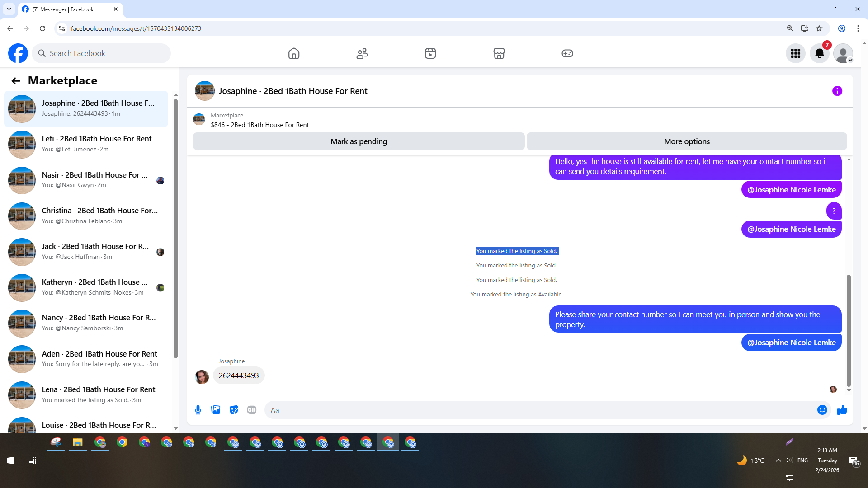Click the voice clip microphone icon

point(198,410)
